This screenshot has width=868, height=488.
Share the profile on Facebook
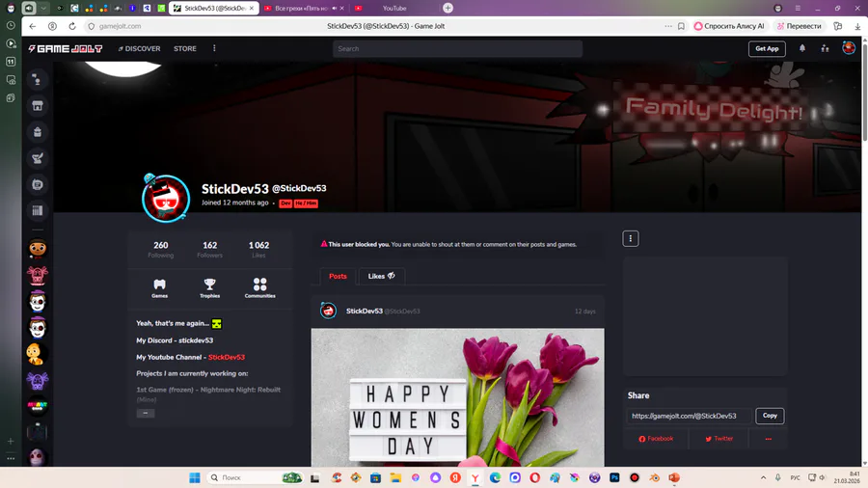coord(656,439)
